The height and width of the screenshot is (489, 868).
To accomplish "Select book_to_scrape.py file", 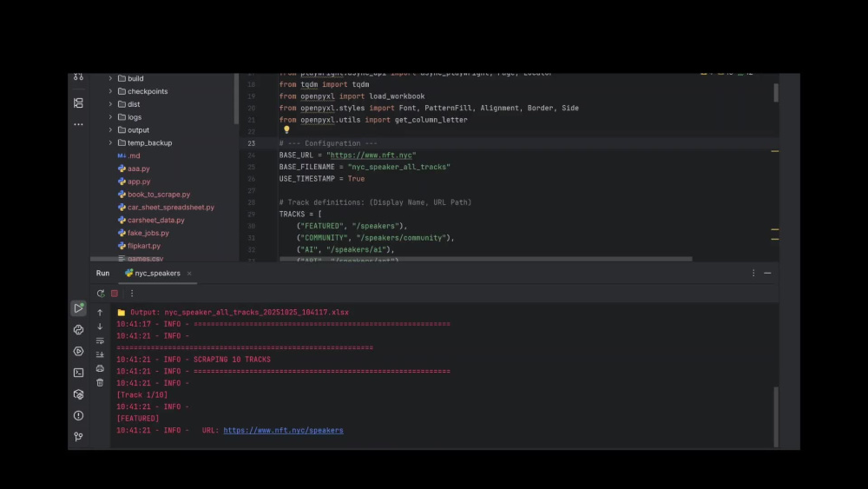I will [x=154, y=195].
